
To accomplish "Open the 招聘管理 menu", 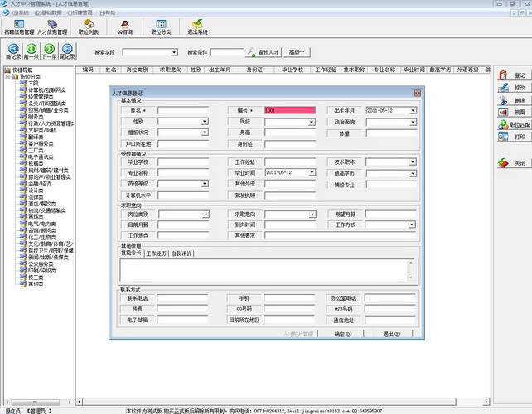I will pos(80,13).
